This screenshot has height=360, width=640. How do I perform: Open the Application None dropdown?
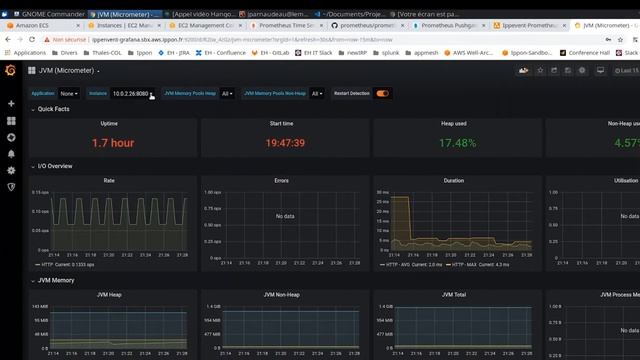click(x=69, y=93)
